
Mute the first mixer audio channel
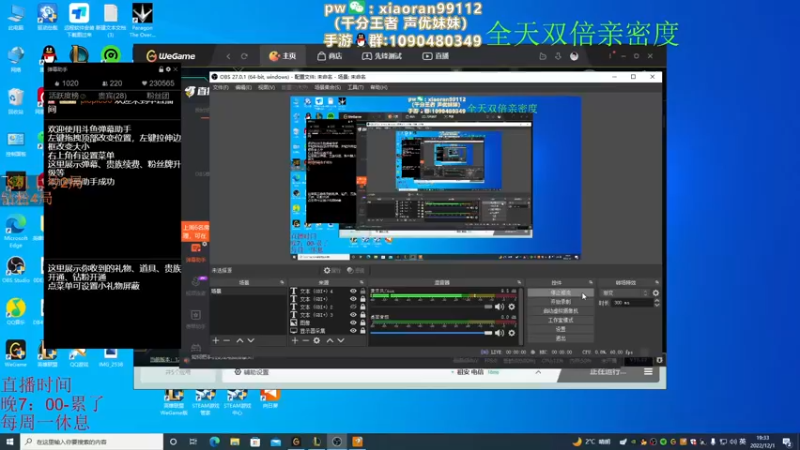pyautogui.click(x=499, y=307)
